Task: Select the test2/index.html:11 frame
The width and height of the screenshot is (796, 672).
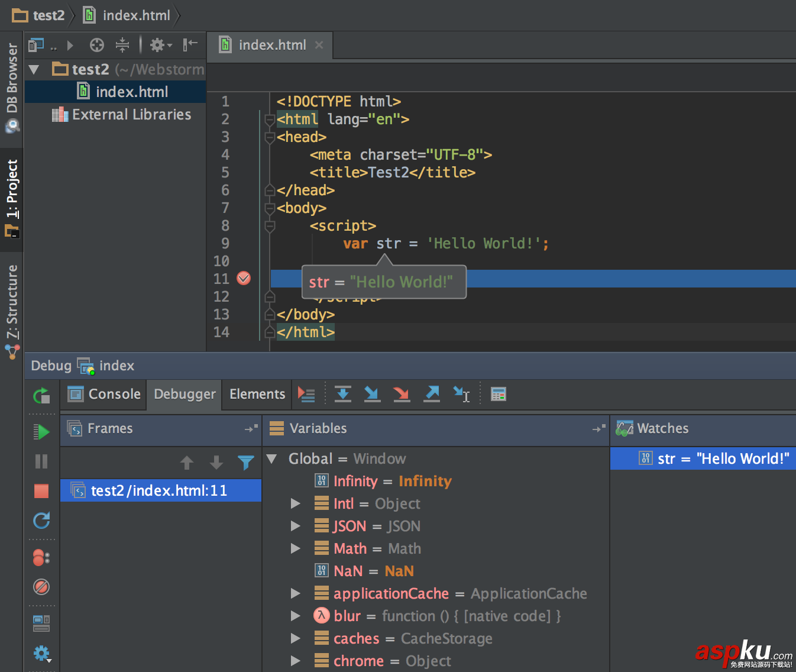Action: (161, 490)
